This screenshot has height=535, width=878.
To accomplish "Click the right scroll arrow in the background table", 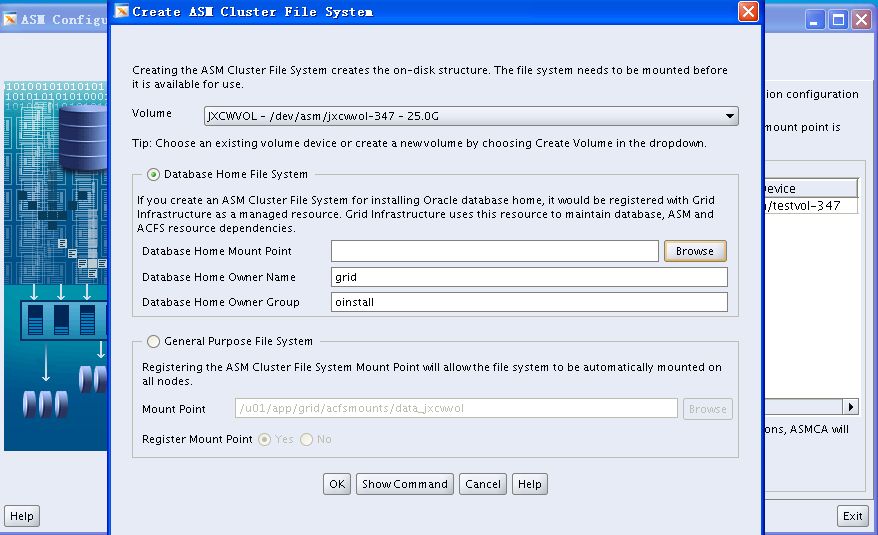I will 851,407.
